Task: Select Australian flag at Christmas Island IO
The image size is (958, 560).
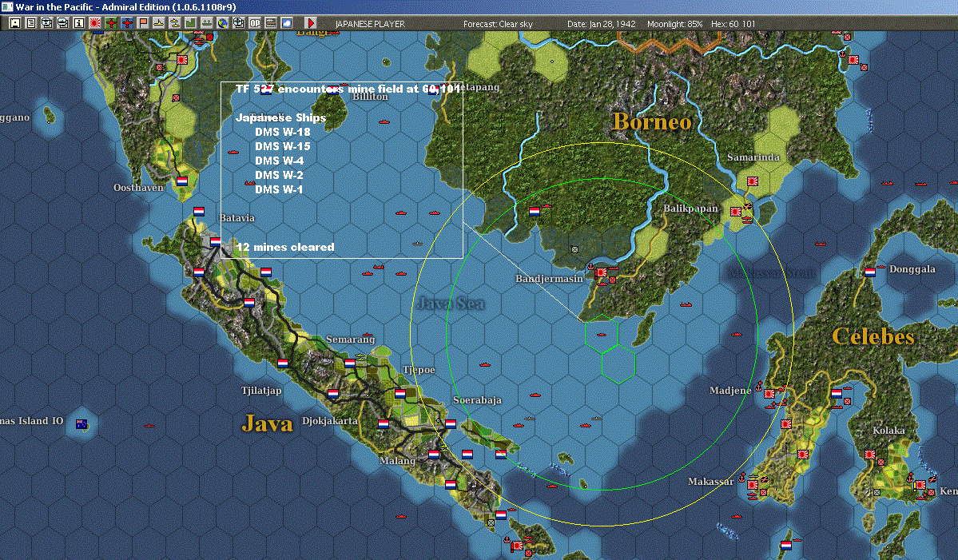Action: pyautogui.click(x=81, y=424)
